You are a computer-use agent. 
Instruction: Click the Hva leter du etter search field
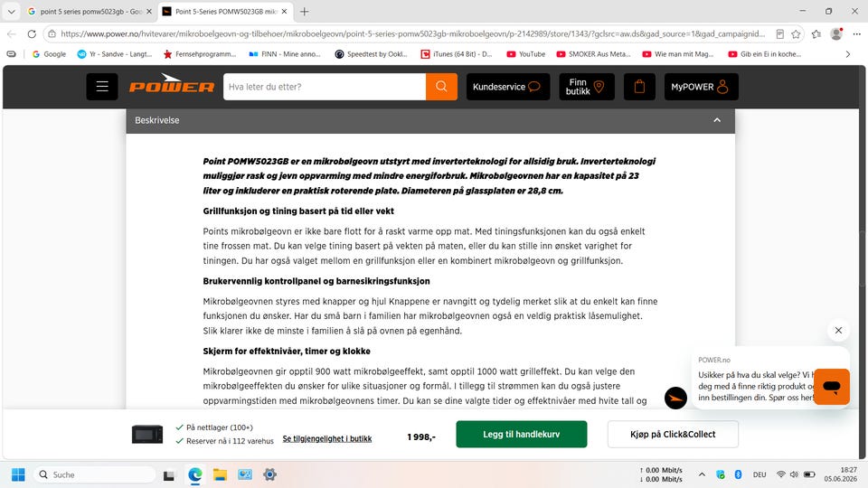[x=325, y=87]
